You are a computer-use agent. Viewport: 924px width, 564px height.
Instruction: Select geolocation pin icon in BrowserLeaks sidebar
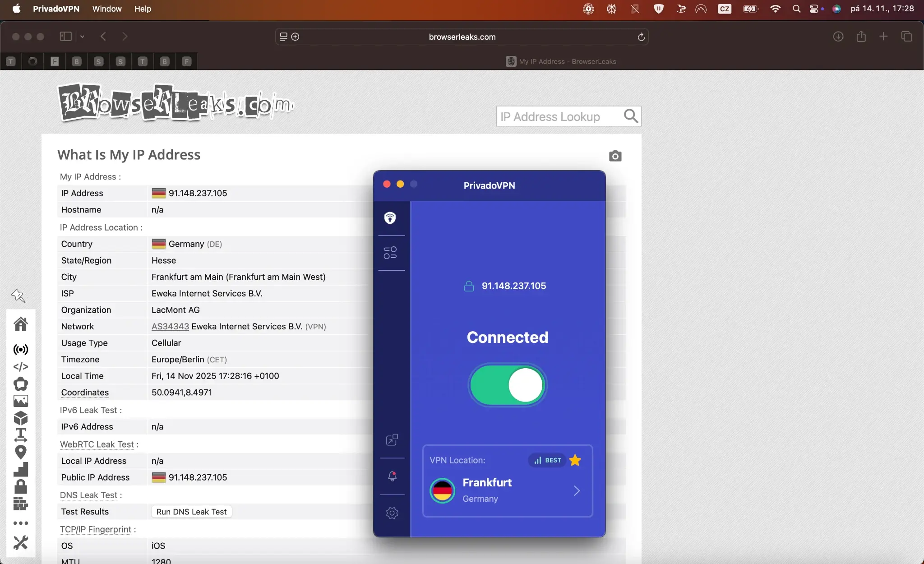21,452
